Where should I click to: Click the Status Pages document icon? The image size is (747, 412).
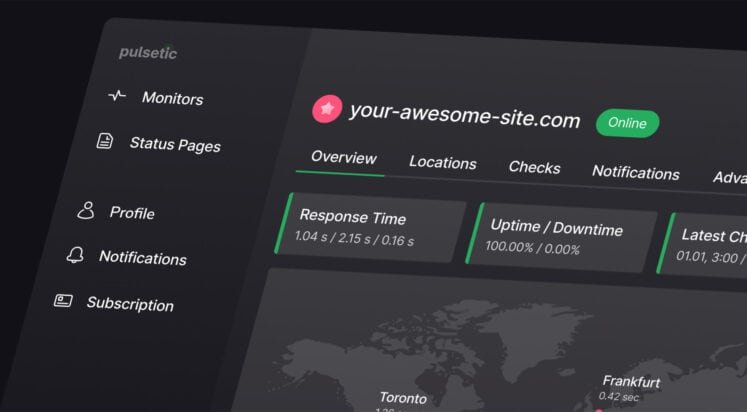point(105,141)
